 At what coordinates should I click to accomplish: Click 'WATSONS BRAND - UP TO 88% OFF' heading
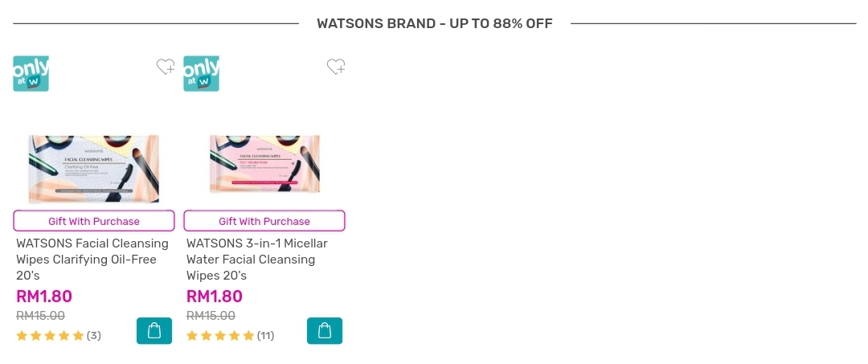435,23
